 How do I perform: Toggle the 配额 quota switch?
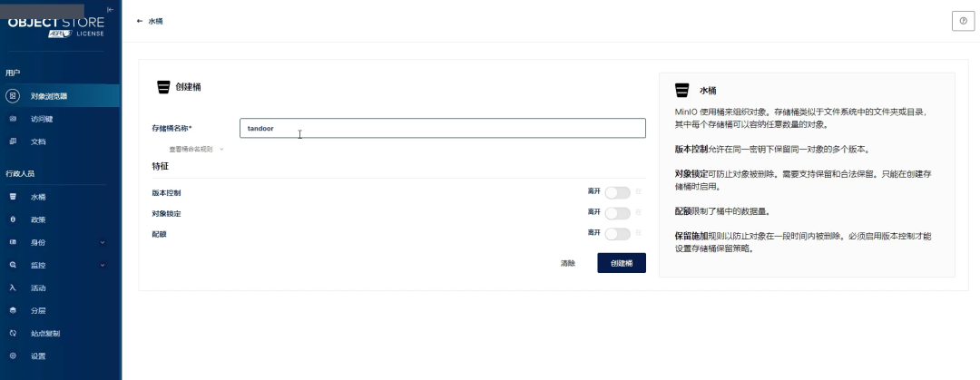click(617, 234)
